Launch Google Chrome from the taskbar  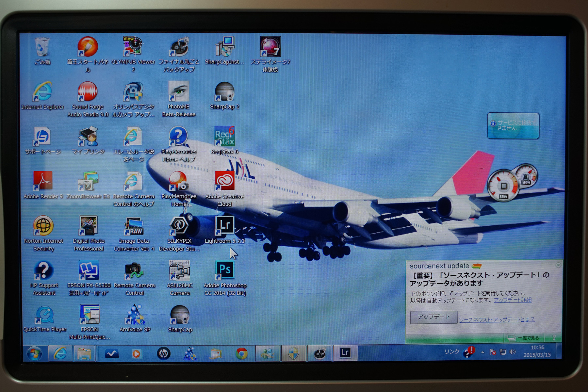pos(241,353)
